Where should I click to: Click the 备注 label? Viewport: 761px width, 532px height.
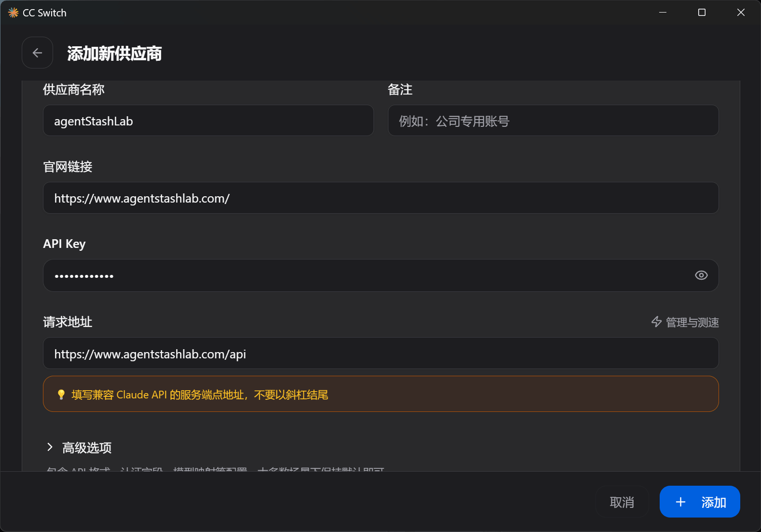[x=400, y=90]
